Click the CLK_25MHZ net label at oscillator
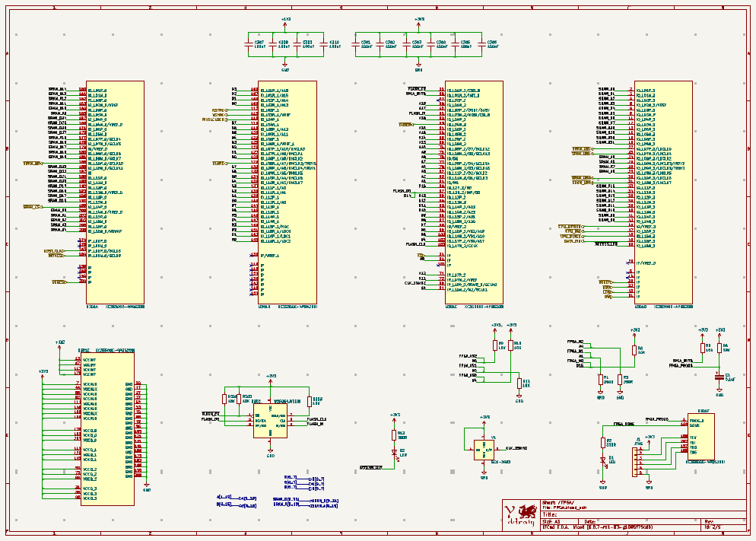 coord(516,448)
